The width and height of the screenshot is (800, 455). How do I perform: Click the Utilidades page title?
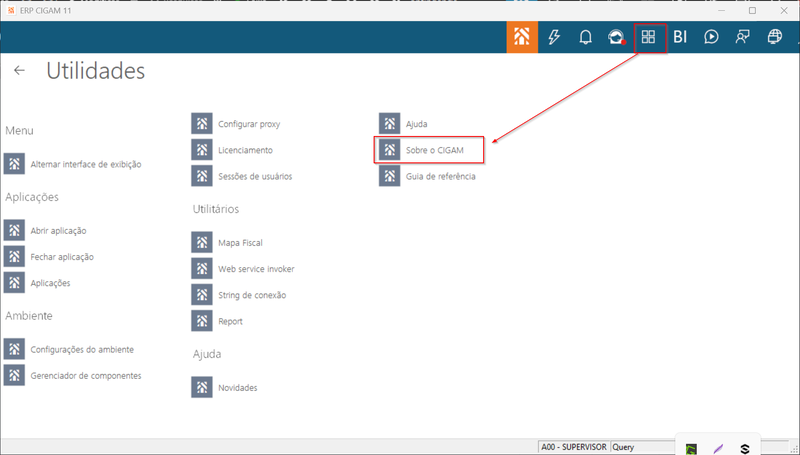(x=95, y=70)
